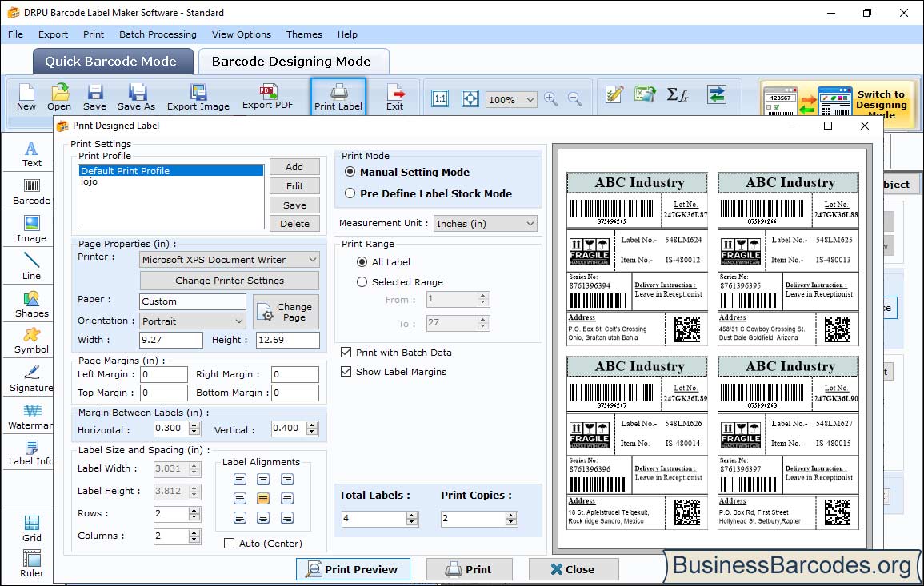This screenshot has width=924, height=586.
Task: Open the Orientation Portrait dropdown
Action: tap(193, 321)
